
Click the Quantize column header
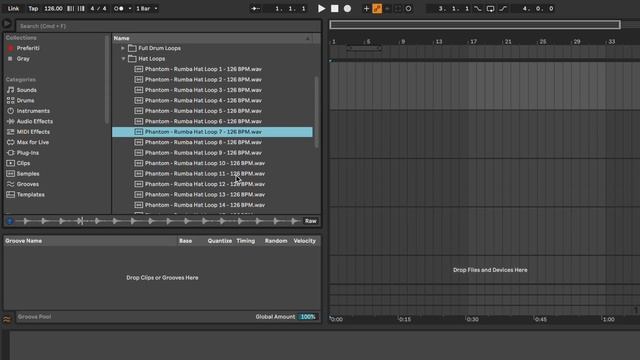click(x=220, y=241)
